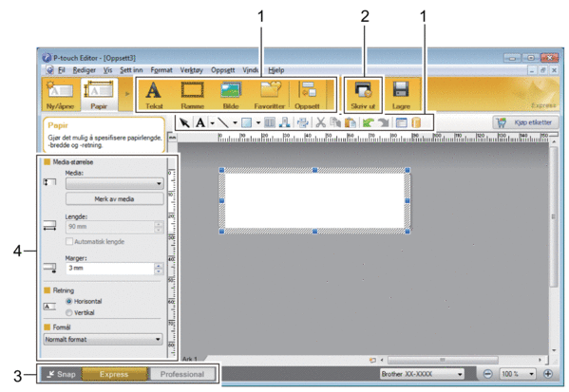The width and height of the screenshot is (569, 392).
Task: Save using the Lagre floppy icon
Action: pyautogui.click(x=401, y=89)
